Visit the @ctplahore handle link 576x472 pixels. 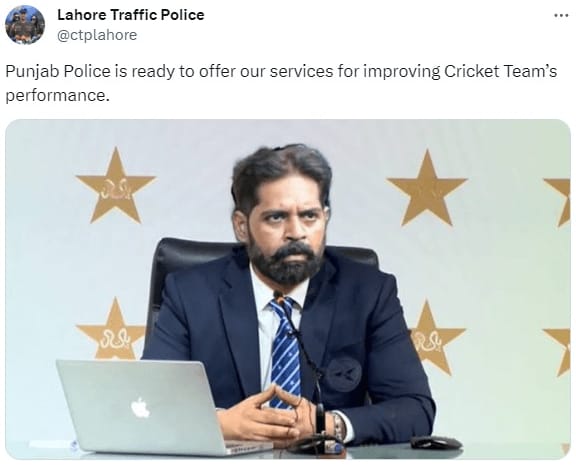pyautogui.click(x=97, y=35)
